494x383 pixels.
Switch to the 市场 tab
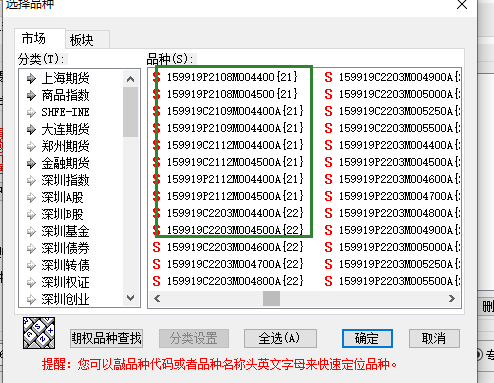pyautogui.click(x=40, y=39)
